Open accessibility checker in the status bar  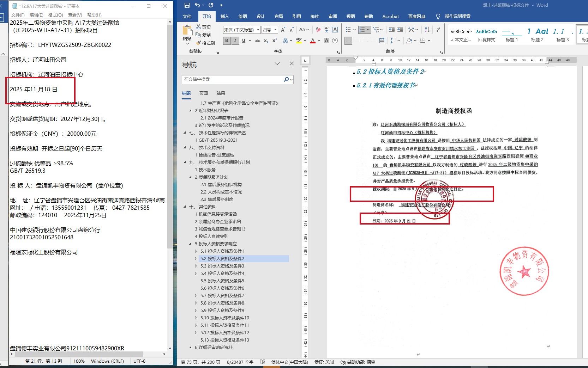point(358,362)
